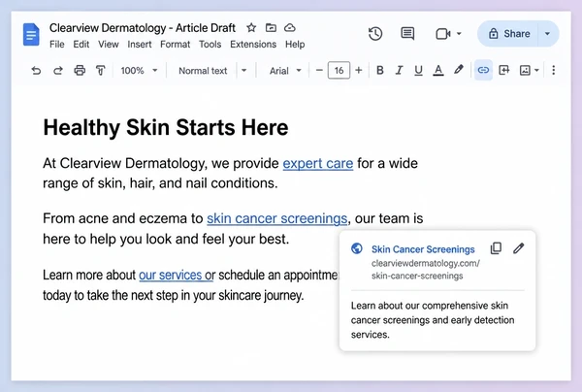Toggle underline formatting
The width and height of the screenshot is (582, 392).
coord(418,70)
